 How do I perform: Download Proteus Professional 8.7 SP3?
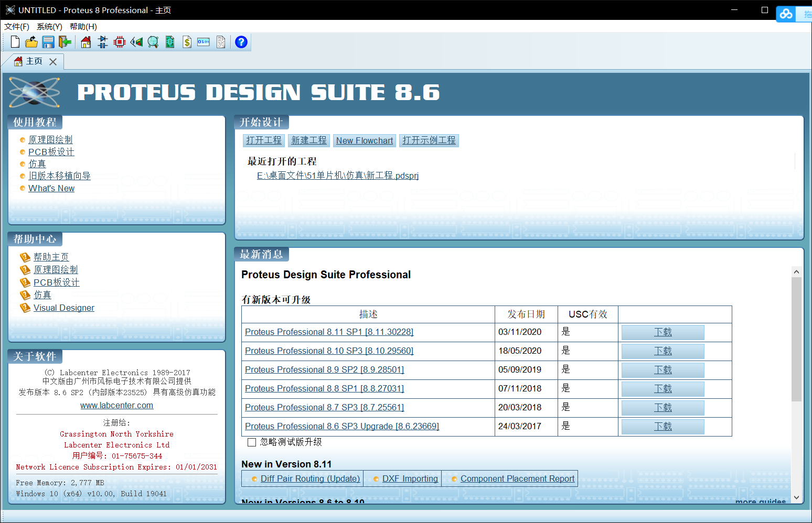click(x=663, y=408)
